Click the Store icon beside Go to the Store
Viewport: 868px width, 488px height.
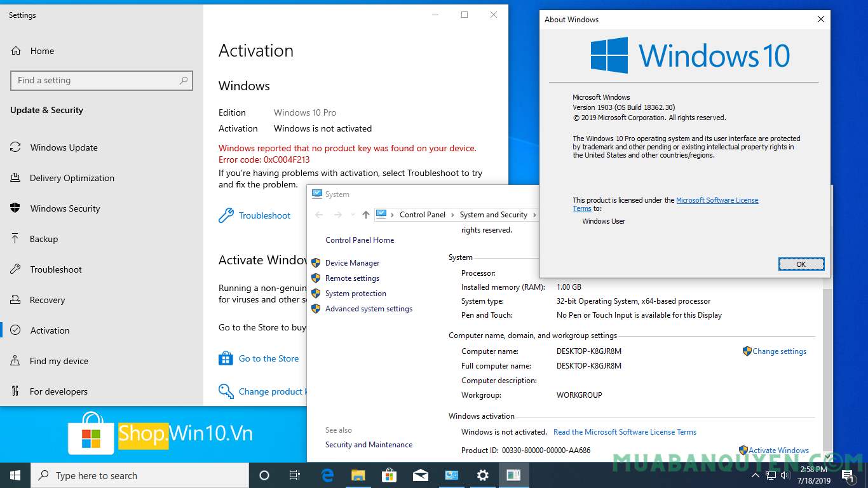[x=226, y=358]
